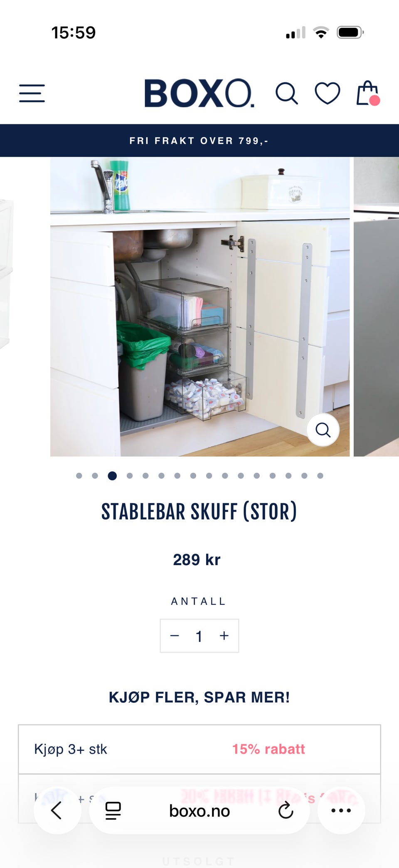Tap the next product image preview
The width and height of the screenshot is (399, 868).
pos(376,307)
